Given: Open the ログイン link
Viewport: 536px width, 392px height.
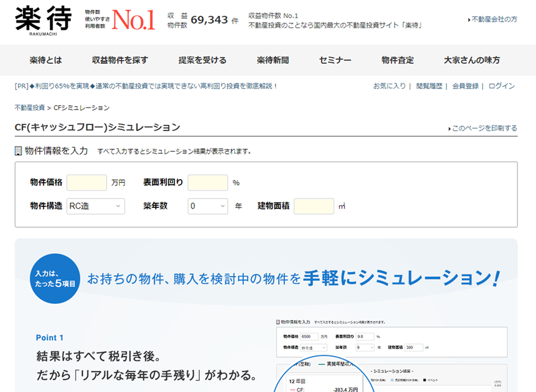Looking at the screenshot, I should [x=502, y=86].
